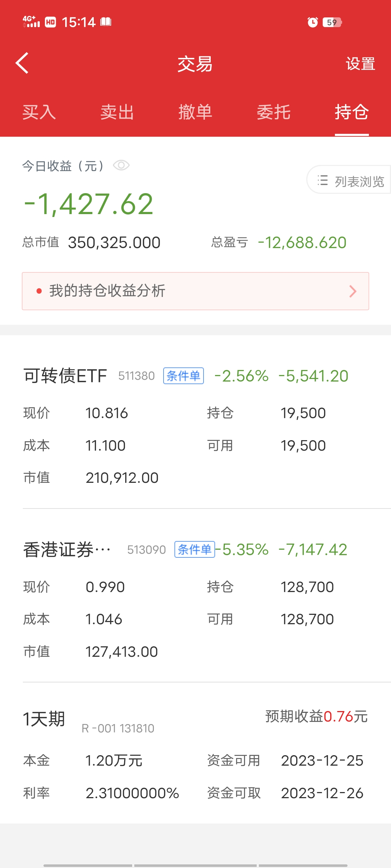Tap the list icon beside 列表浏览
The height and width of the screenshot is (868, 391).
pos(323,180)
